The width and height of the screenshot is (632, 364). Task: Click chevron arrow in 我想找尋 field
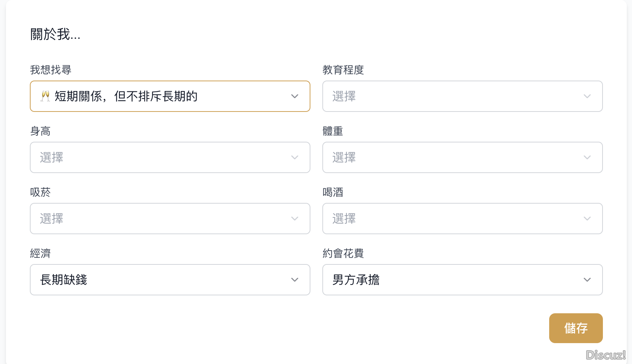(295, 96)
